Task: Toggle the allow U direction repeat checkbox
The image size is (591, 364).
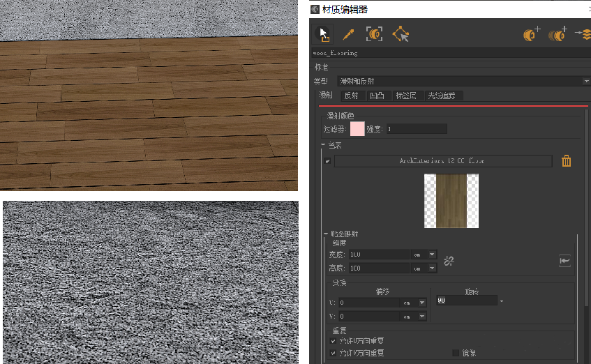Action: point(334,341)
